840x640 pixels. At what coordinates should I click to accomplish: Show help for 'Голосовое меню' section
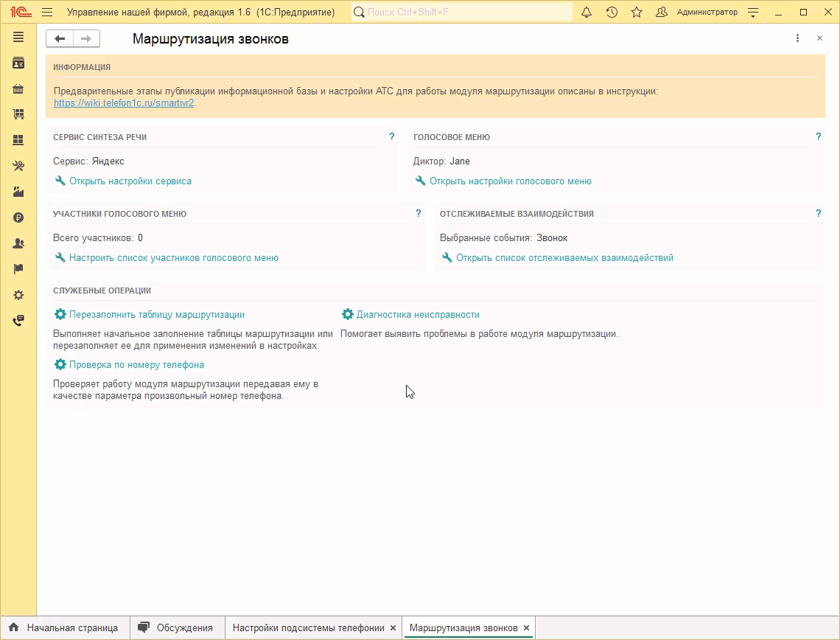tap(818, 137)
